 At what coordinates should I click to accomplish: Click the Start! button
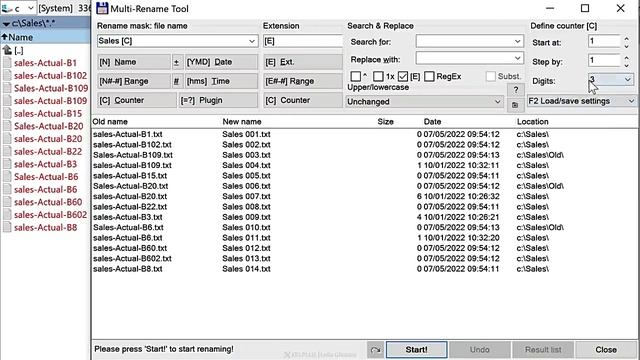click(x=416, y=350)
